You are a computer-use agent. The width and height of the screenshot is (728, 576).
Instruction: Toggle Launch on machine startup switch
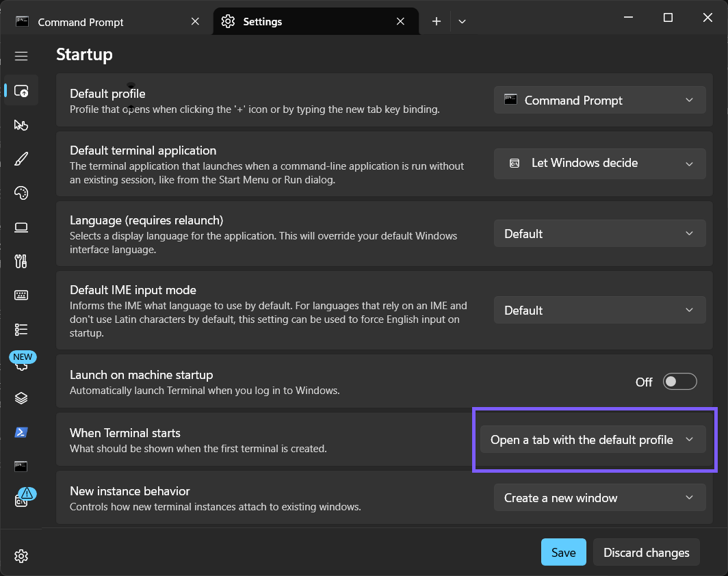pos(679,382)
